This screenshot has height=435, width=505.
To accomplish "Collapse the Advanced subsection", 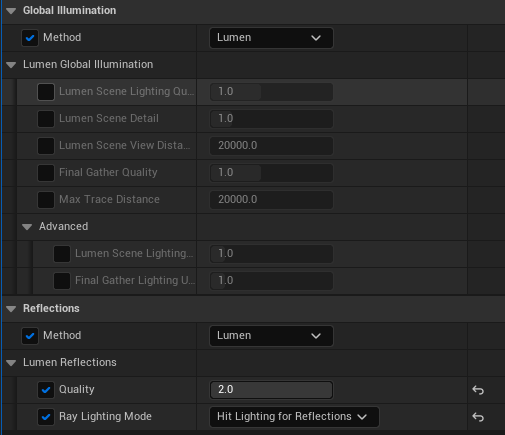I will coord(27,227).
